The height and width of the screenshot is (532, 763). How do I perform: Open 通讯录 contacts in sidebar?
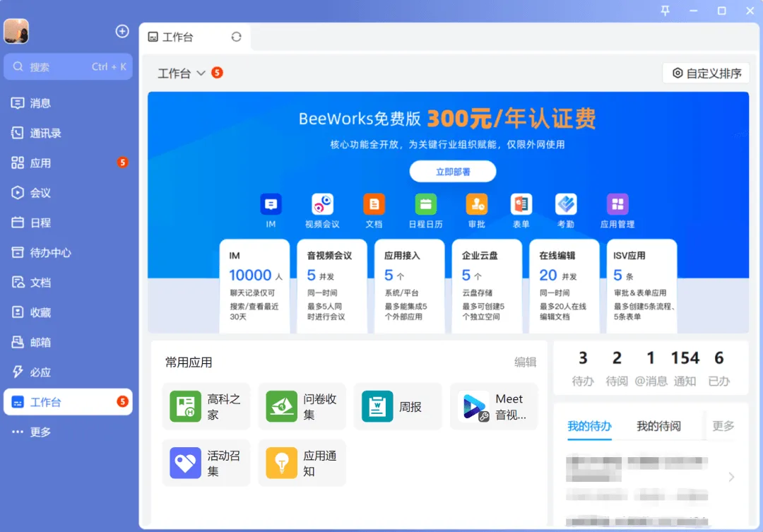[68, 133]
